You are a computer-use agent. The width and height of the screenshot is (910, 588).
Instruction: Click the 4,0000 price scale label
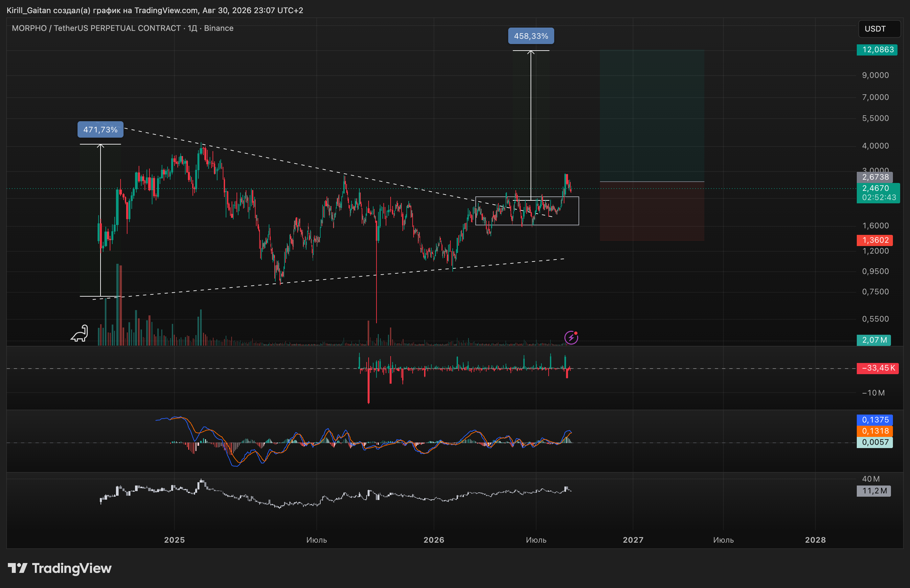pos(875,146)
